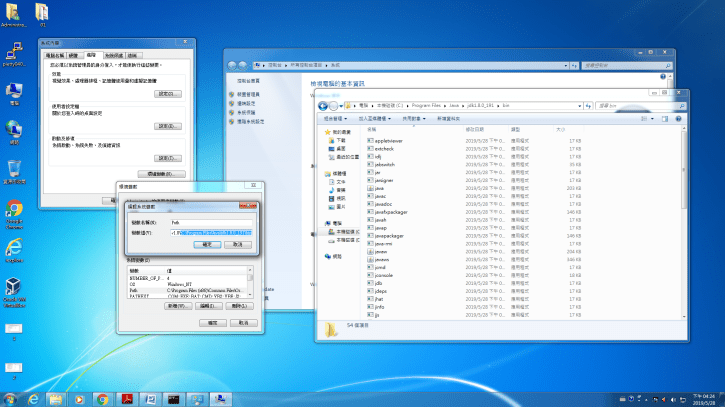Click the Explorer back navigation arrow
This screenshot has height=407, width=725.
(x=324, y=105)
